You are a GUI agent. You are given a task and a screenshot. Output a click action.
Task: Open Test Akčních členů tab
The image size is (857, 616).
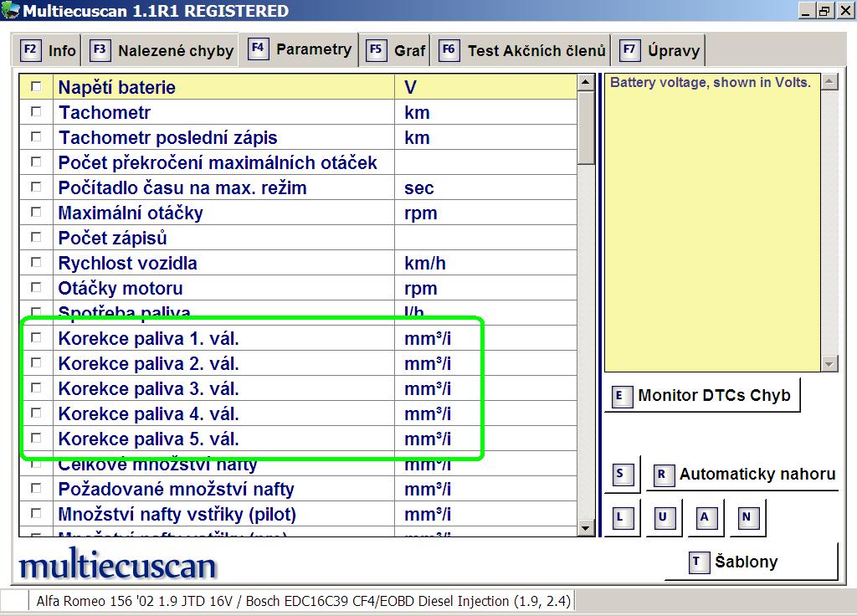pyautogui.click(x=524, y=50)
